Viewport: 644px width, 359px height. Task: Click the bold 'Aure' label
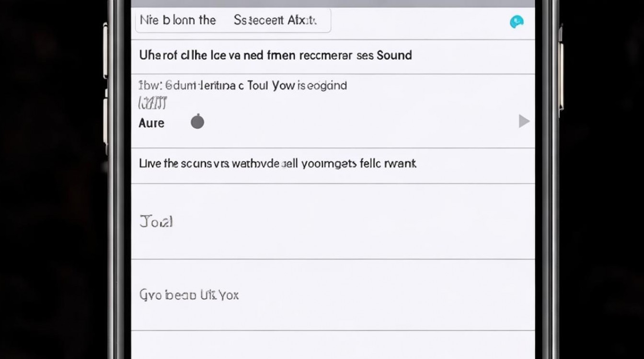point(151,123)
